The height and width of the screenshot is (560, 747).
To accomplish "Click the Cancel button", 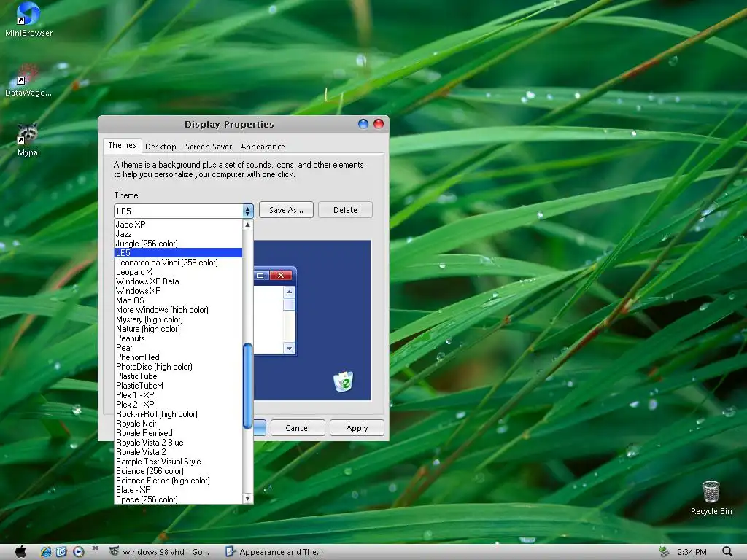I will 298,427.
